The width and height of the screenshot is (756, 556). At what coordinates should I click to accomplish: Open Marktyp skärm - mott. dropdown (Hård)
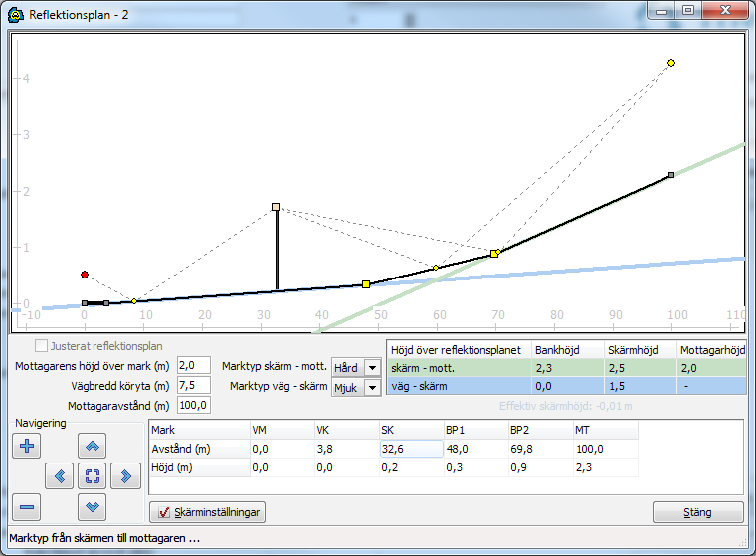pyautogui.click(x=356, y=368)
